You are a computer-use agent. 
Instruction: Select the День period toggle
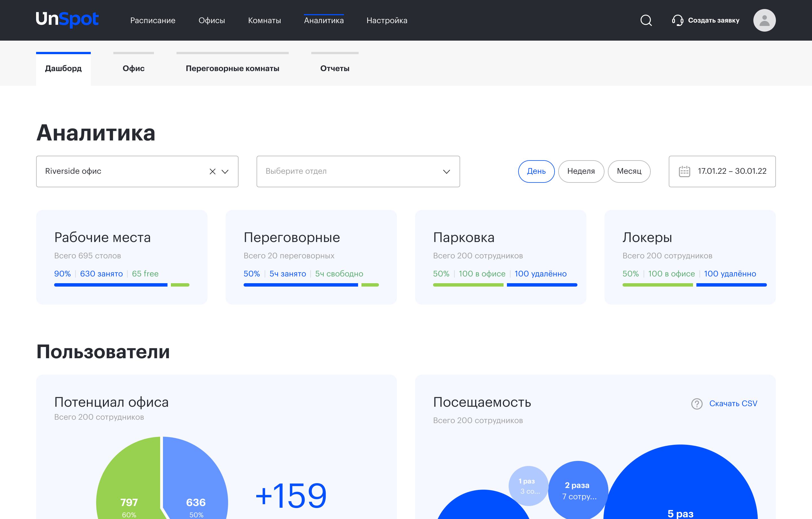pyautogui.click(x=536, y=171)
